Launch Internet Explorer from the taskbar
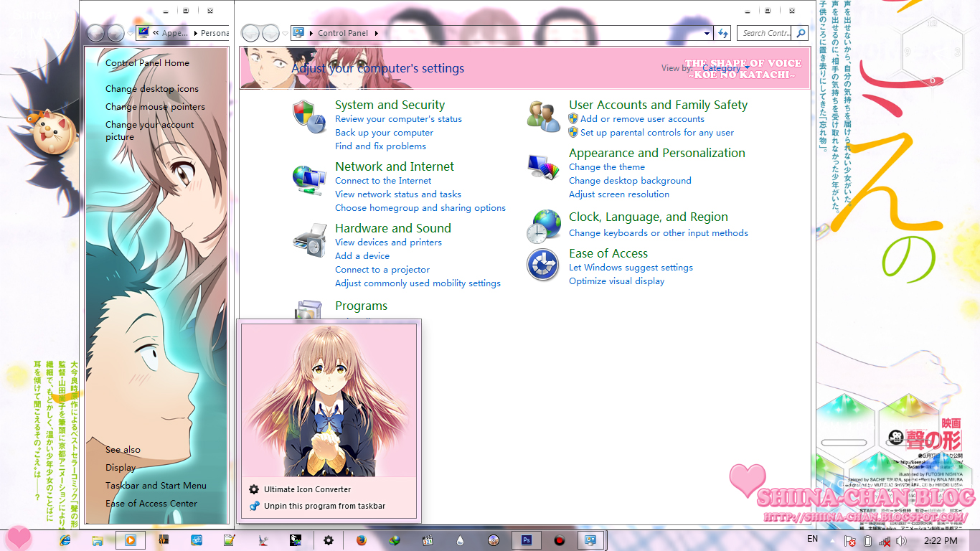This screenshot has width=980, height=551. coord(65,540)
